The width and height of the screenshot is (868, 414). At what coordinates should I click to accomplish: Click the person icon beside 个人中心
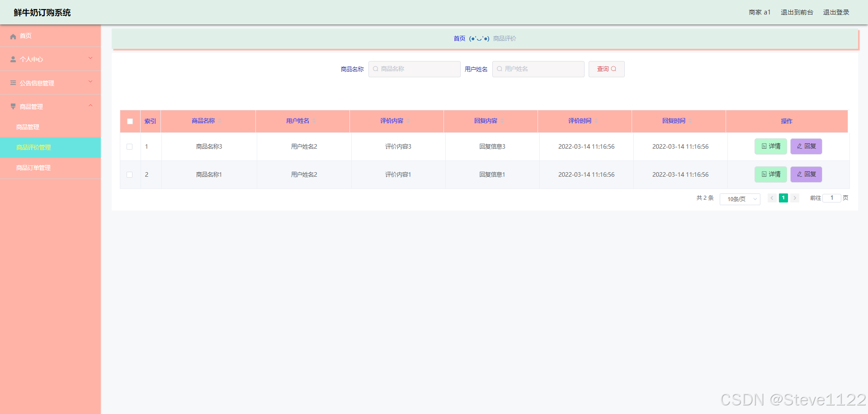pos(13,59)
